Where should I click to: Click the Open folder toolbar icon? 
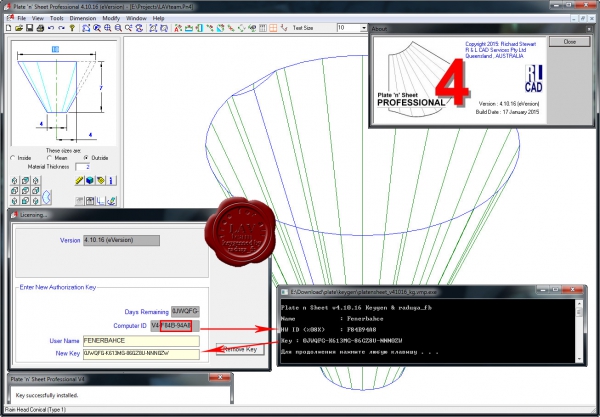click(19, 28)
